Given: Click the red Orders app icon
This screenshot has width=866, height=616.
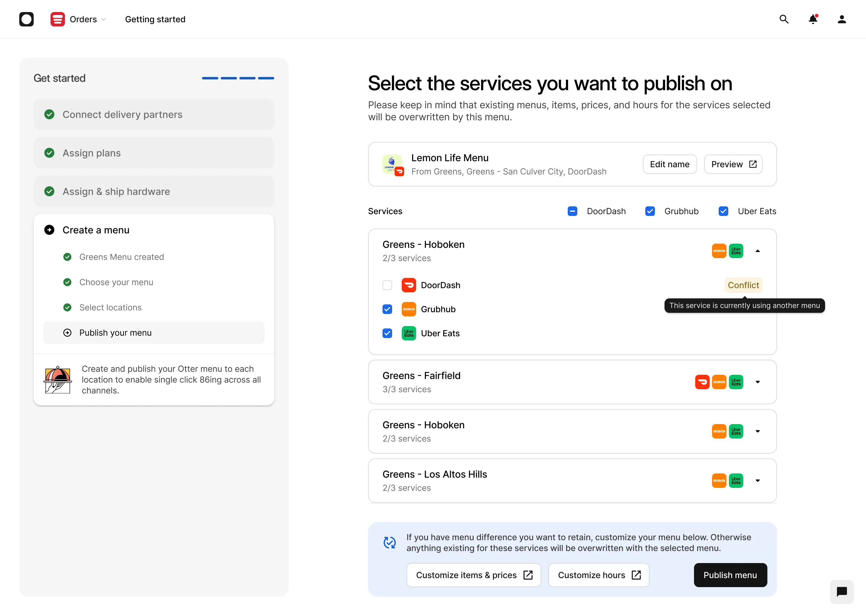Looking at the screenshot, I should (x=57, y=19).
